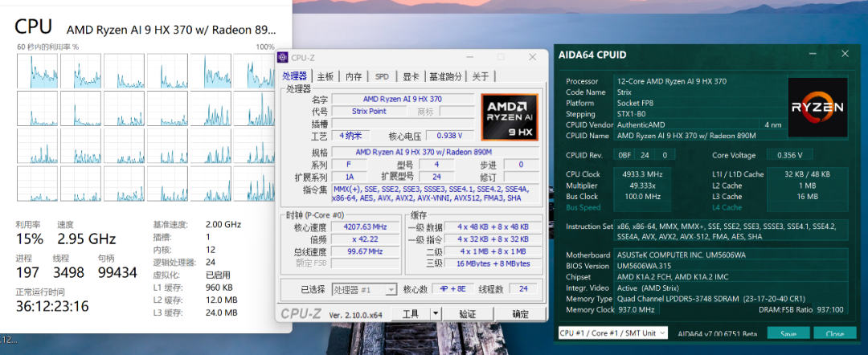The height and width of the screenshot is (355, 868).
Task: Click the 确定 button in CPU-Z
Action: point(520,314)
